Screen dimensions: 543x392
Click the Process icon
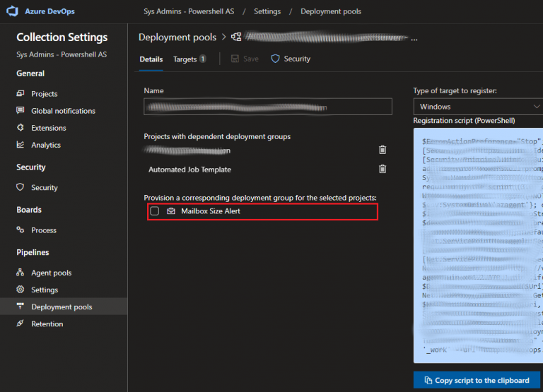pos(21,230)
